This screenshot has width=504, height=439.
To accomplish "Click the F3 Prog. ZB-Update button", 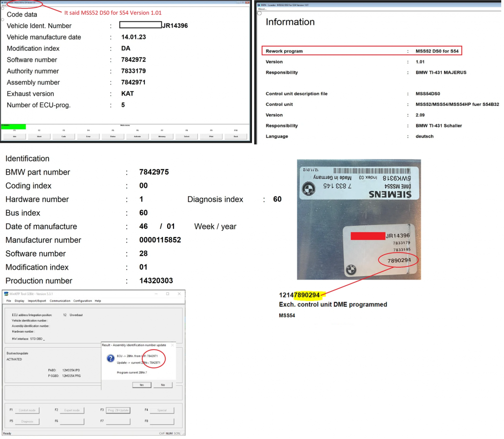I will (118, 410).
